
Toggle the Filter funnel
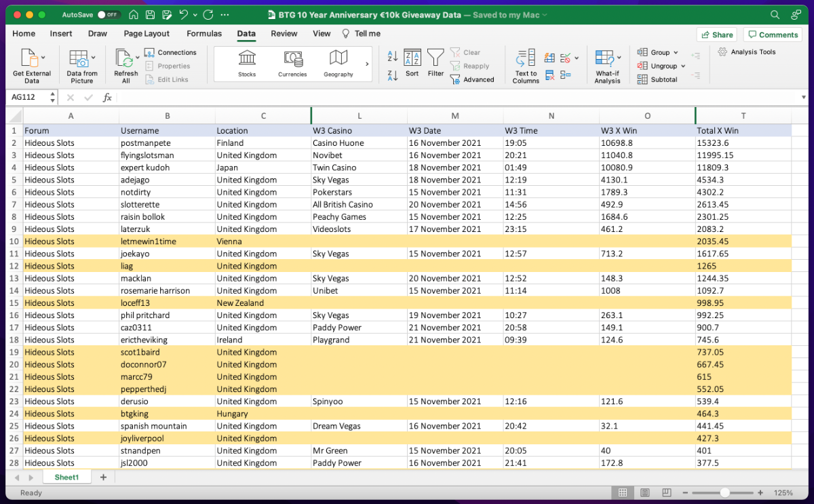click(x=436, y=63)
